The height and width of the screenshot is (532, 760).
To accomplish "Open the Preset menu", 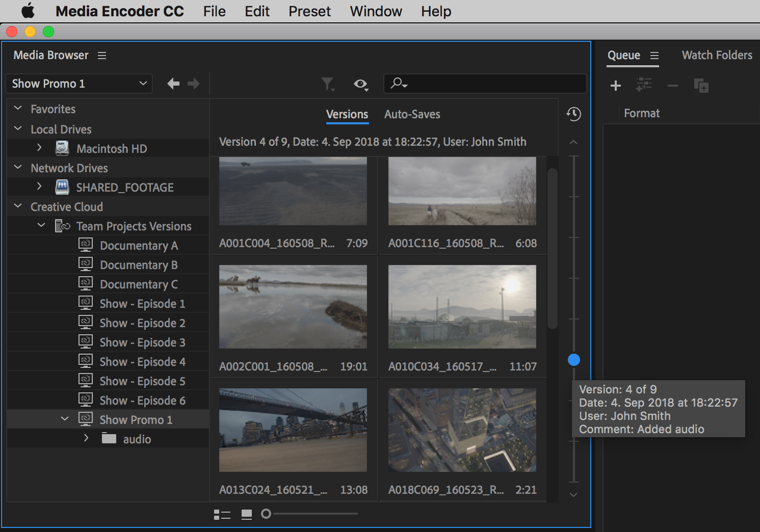I will pyautogui.click(x=309, y=11).
